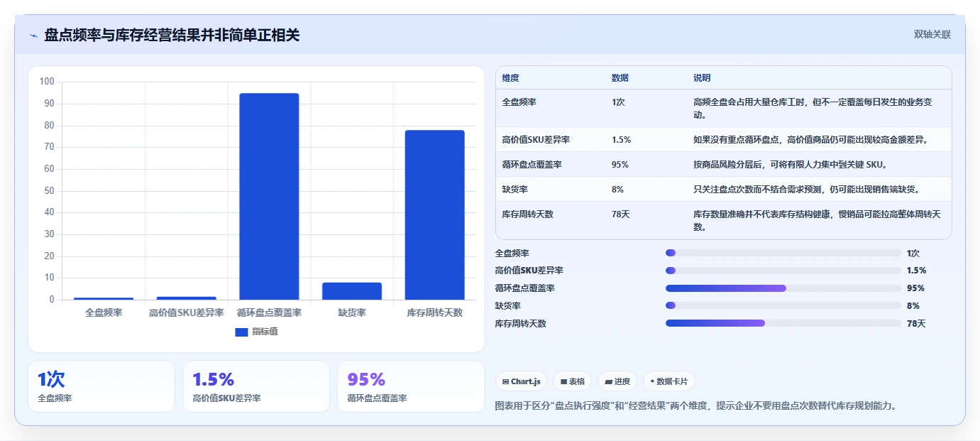
Task: Click the 全盘频率 progress bar
Action: (783, 253)
